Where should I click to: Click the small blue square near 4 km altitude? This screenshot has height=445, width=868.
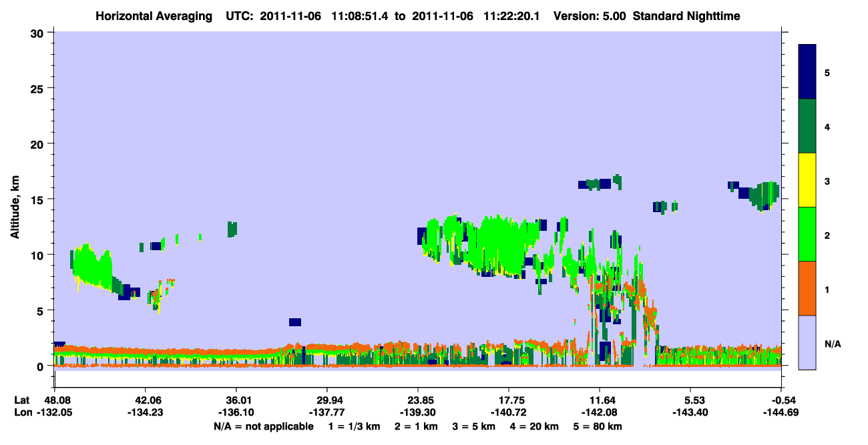[x=295, y=322]
